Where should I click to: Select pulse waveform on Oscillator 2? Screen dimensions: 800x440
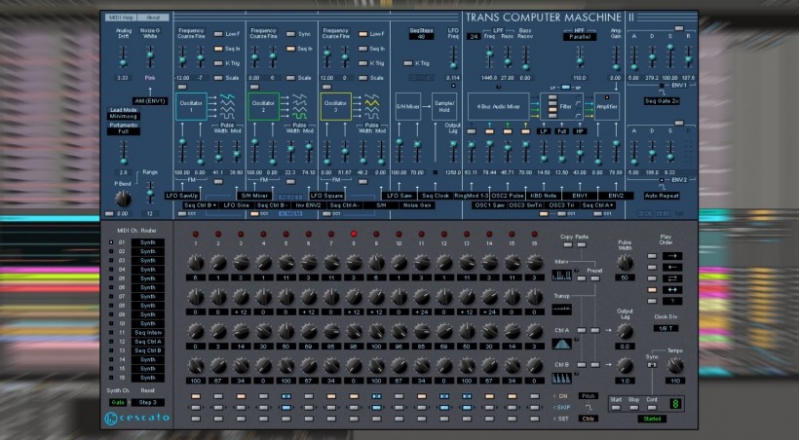pyautogui.click(x=299, y=116)
